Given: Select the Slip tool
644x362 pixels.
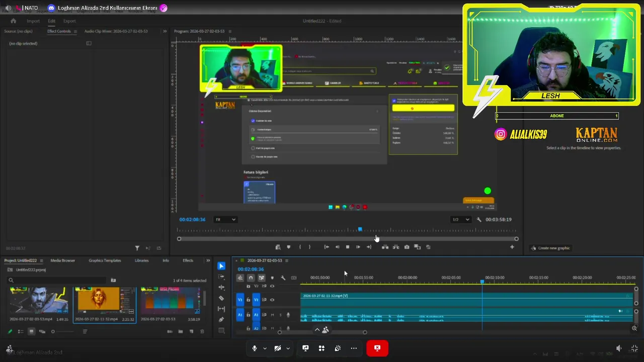Looking at the screenshot, I should [x=221, y=309].
